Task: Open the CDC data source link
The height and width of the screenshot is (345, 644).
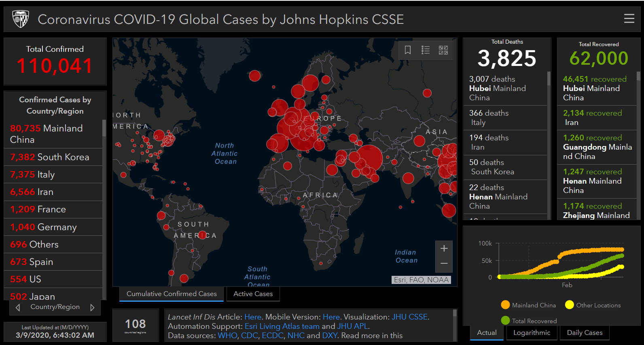Action: 250,336
